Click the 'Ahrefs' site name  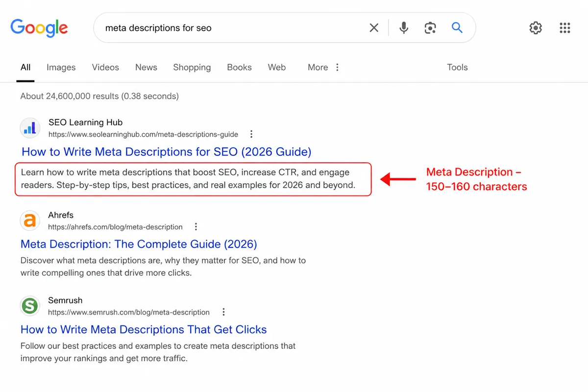pyautogui.click(x=61, y=215)
